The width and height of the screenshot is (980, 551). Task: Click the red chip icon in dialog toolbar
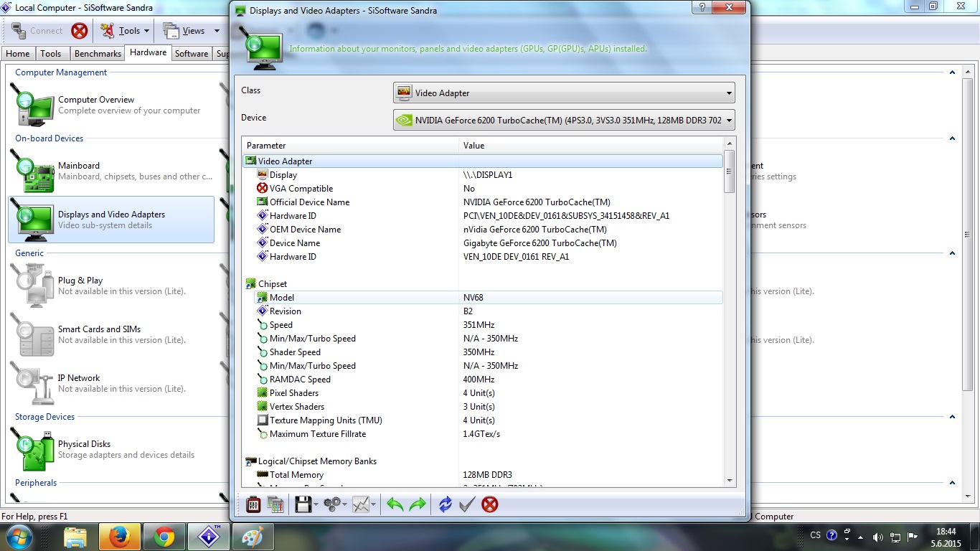253,504
